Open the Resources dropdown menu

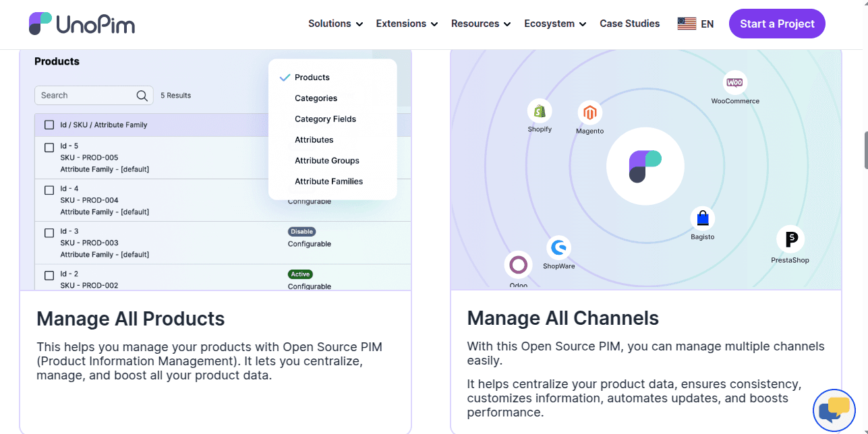click(x=482, y=24)
